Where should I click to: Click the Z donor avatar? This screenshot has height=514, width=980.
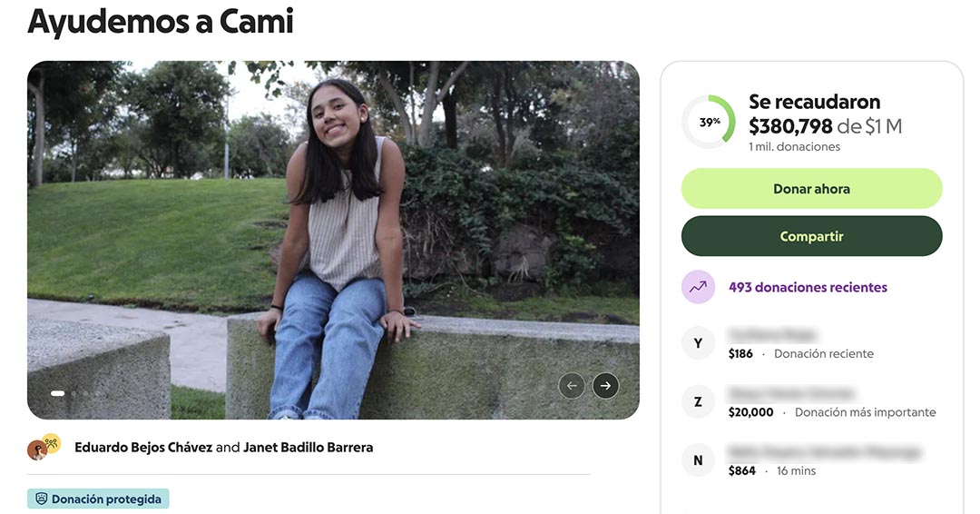coord(698,402)
